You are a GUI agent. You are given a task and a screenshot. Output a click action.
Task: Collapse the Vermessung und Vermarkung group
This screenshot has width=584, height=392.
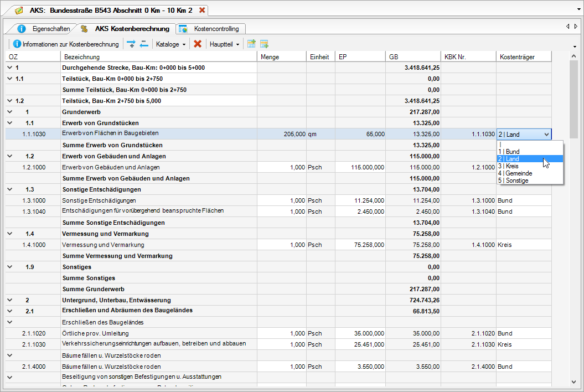[9, 234]
